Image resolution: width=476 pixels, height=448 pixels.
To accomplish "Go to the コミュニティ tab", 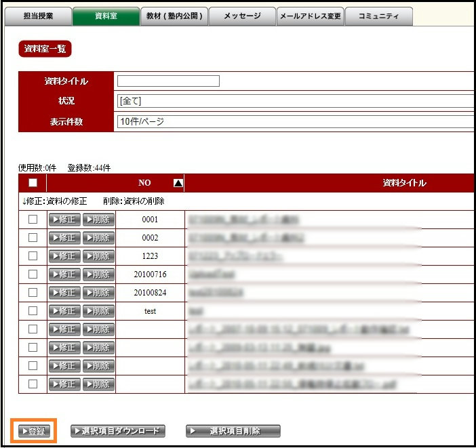I will (x=378, y=16).
